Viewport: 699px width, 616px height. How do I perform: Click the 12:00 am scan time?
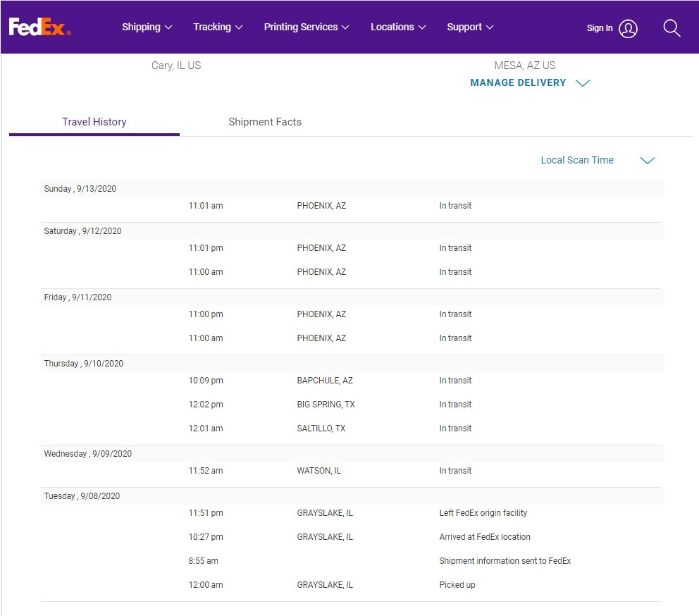click(x=206, y=585)
